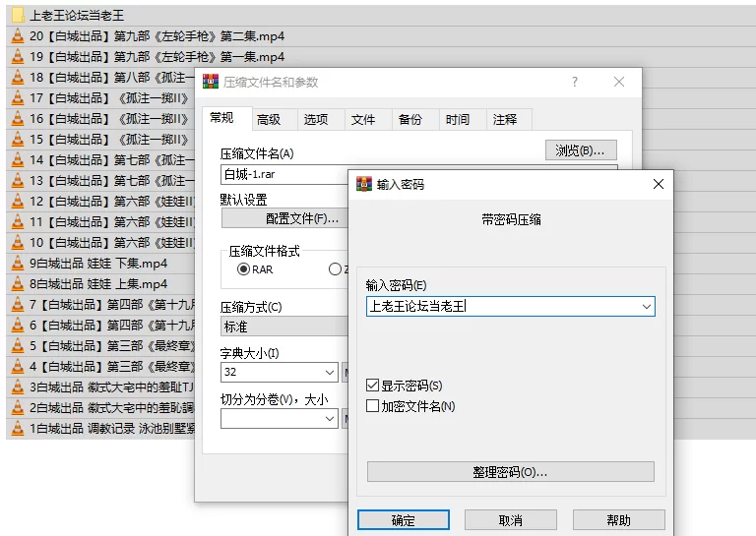Click the 帮助 button in password dialog
This screenshot has height=536, width=756.
618,520
